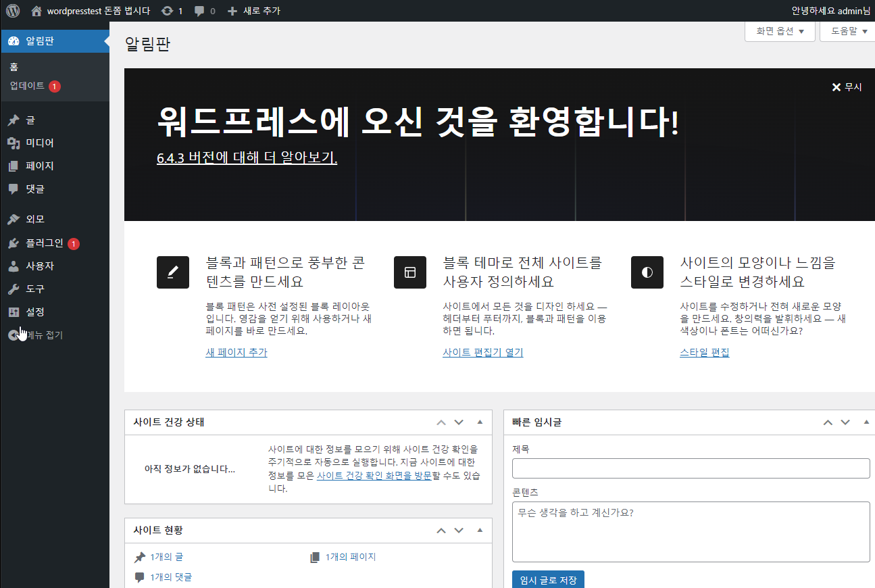Click the pushpin icon beside 1개의 글
875x588 pixels.
tap(140, 558)
